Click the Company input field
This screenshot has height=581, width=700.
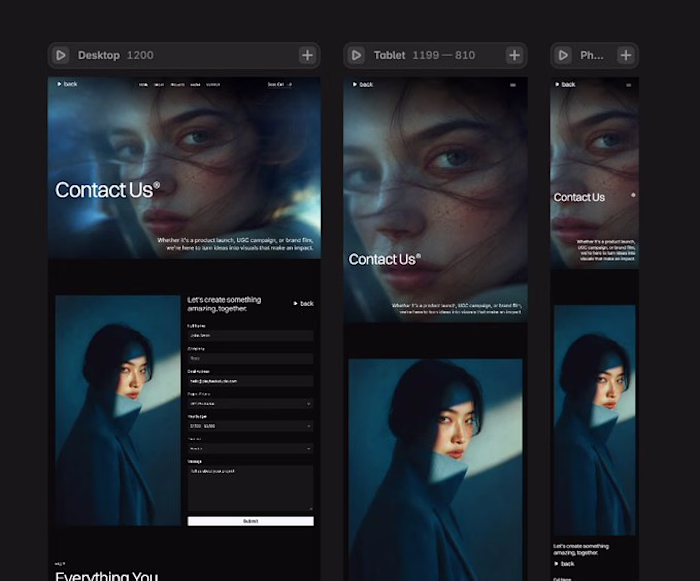pyautogui.click(x=250, y=358)
